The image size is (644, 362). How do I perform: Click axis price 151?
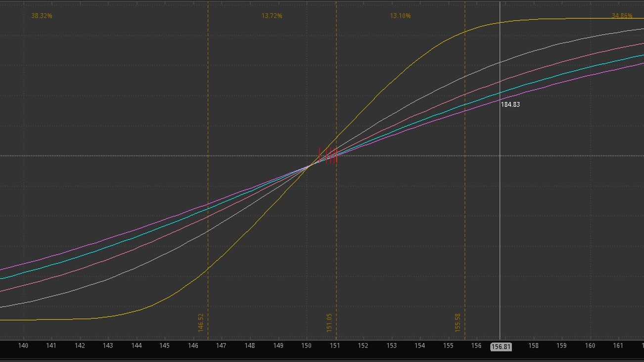coord(335,346)
